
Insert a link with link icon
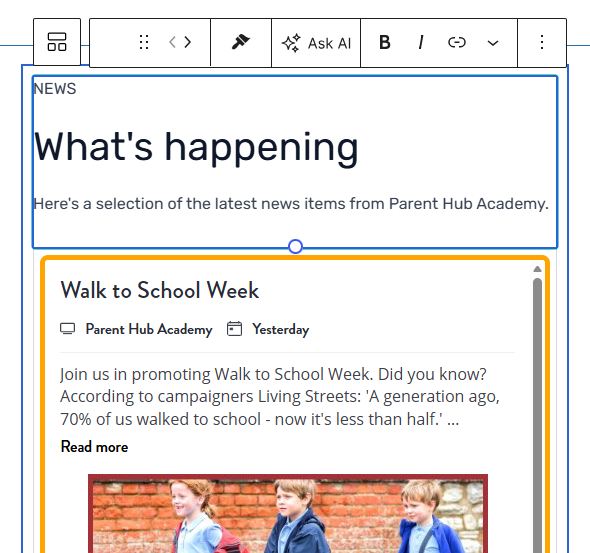[x=457, y=42]
